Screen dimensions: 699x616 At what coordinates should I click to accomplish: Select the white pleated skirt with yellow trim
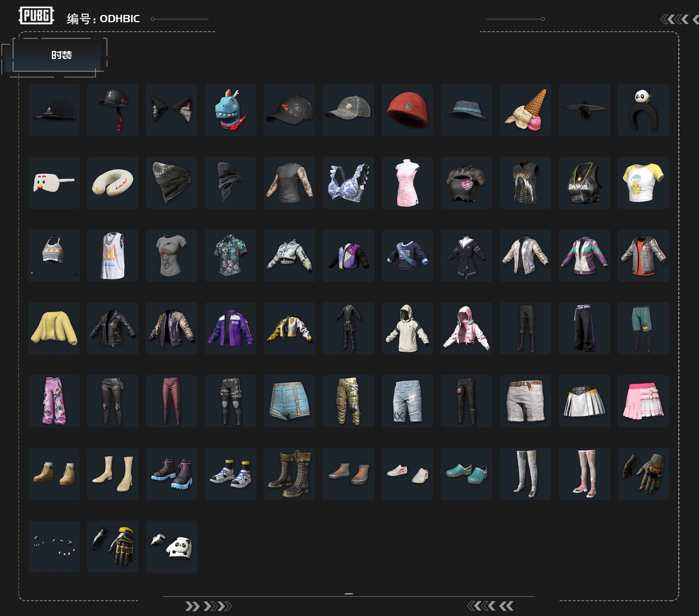tap(584, 401)
